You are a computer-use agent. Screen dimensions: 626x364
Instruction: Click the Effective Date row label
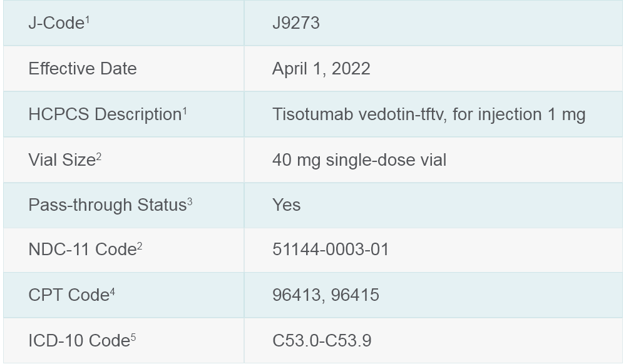[x=83, y=69]
